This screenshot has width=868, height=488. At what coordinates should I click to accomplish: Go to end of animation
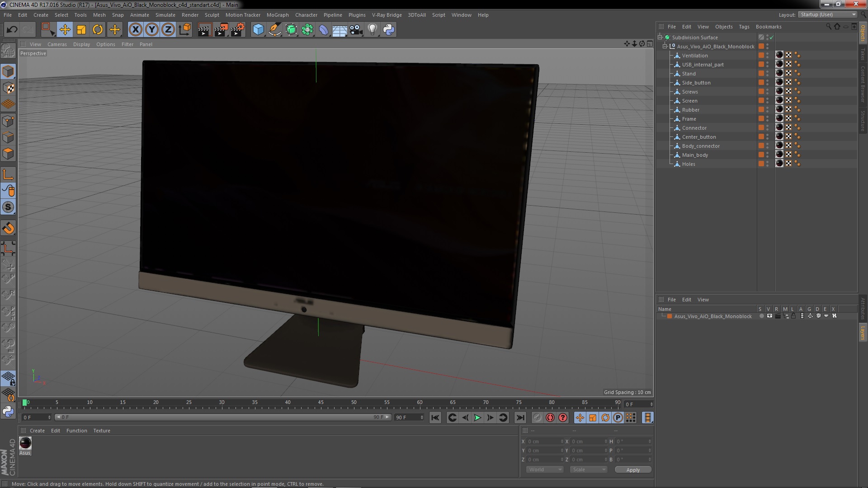[x=520, y=418]
